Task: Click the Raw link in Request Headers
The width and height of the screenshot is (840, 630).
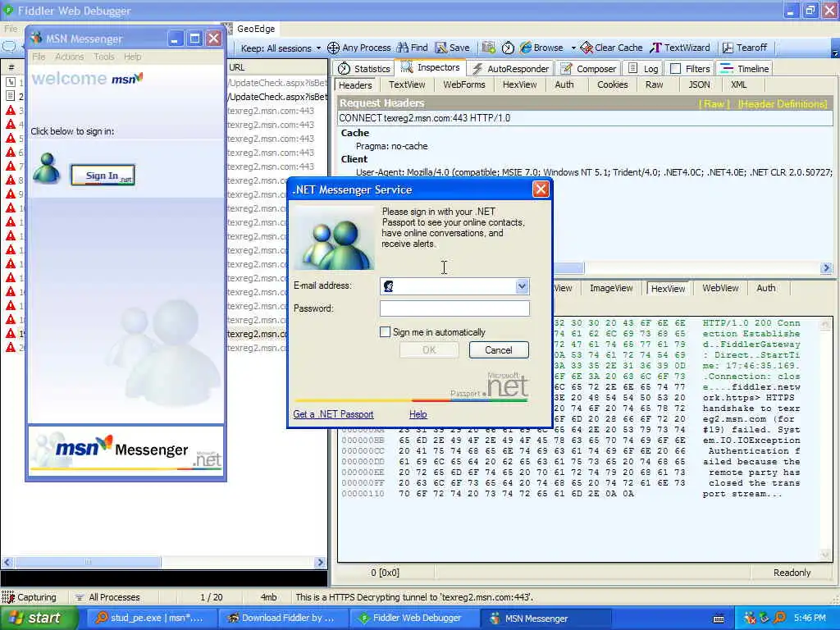Action: point(714,103)
